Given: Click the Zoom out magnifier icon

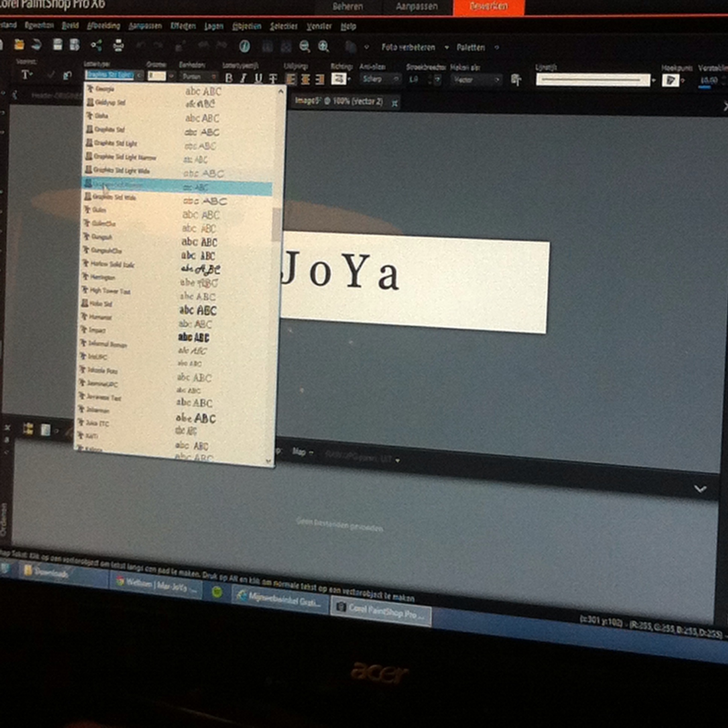Looking at the screenshot, I should (x=305, y=47).
